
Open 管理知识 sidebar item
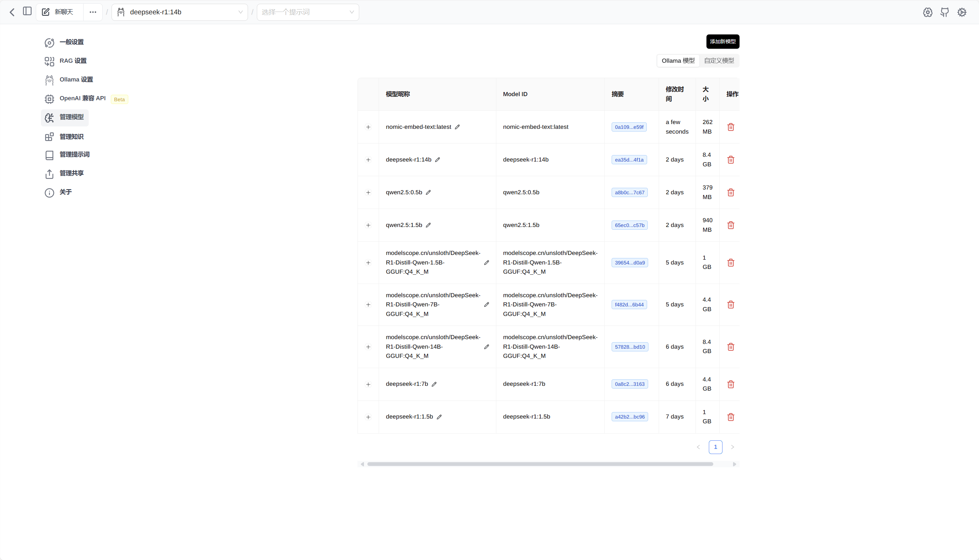(x=71, y=137)
